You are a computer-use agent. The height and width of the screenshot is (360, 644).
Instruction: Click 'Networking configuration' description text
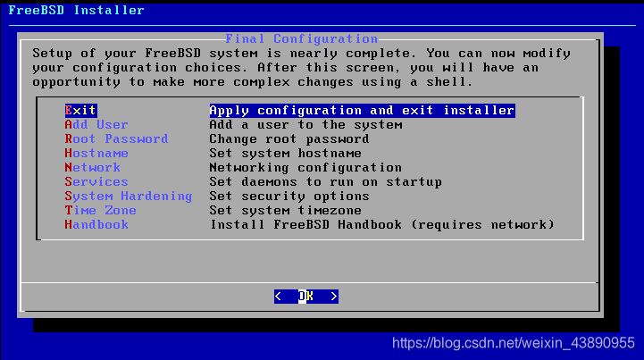[305, 167]
